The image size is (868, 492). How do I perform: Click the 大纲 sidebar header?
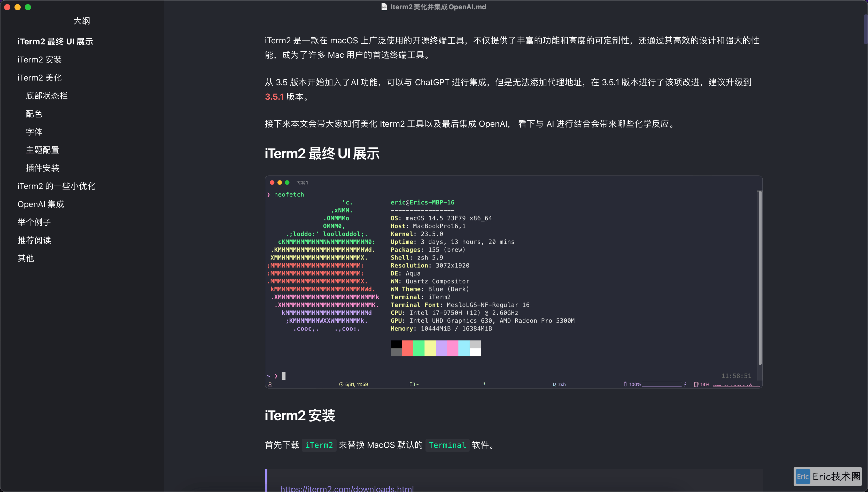[82, 21]
